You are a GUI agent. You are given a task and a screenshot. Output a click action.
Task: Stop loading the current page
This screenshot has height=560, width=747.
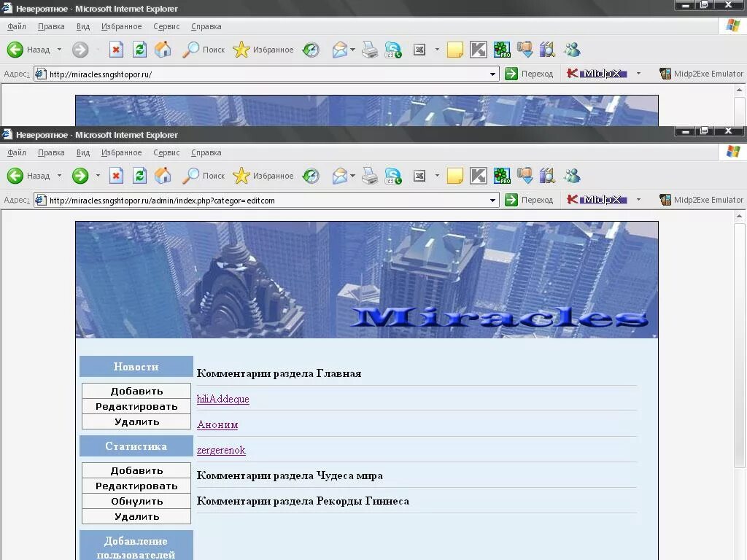tap(116, 176)
